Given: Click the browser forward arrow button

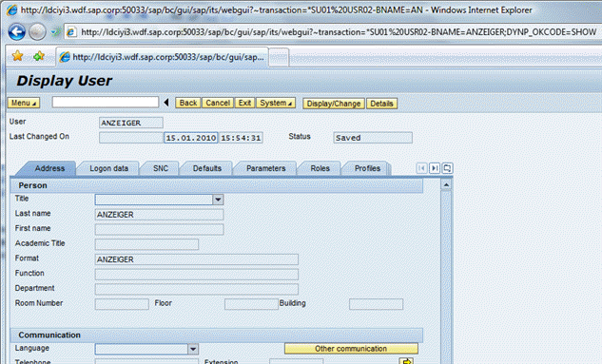Looking at the screenshot, I should (37, 31).
